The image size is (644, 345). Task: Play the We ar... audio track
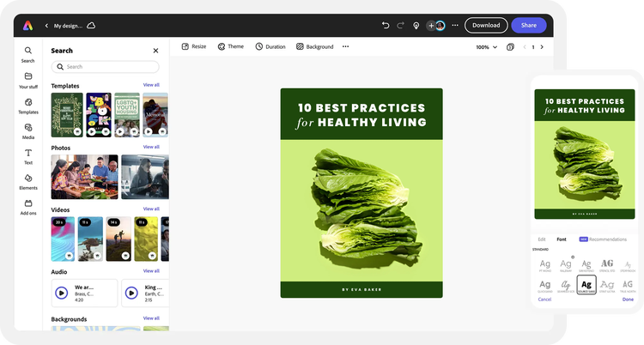pos(62,293)
